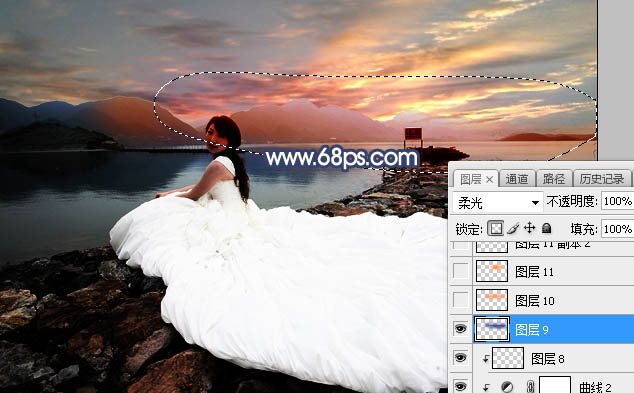
Task: Open the 历史记录 tab
Action: click(602, 179)
